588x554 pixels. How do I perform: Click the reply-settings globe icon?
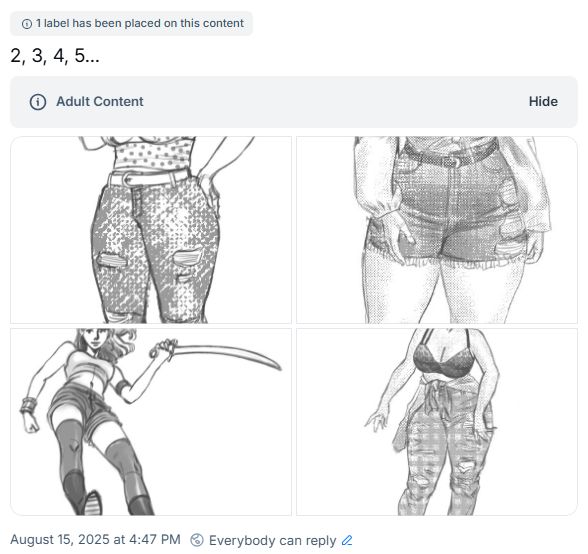point(197,540)
